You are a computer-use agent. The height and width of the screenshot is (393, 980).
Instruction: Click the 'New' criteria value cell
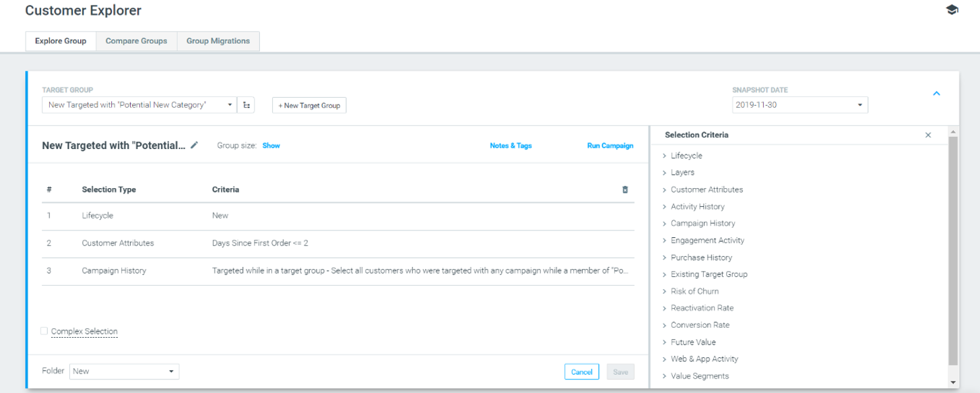point(220,216)
